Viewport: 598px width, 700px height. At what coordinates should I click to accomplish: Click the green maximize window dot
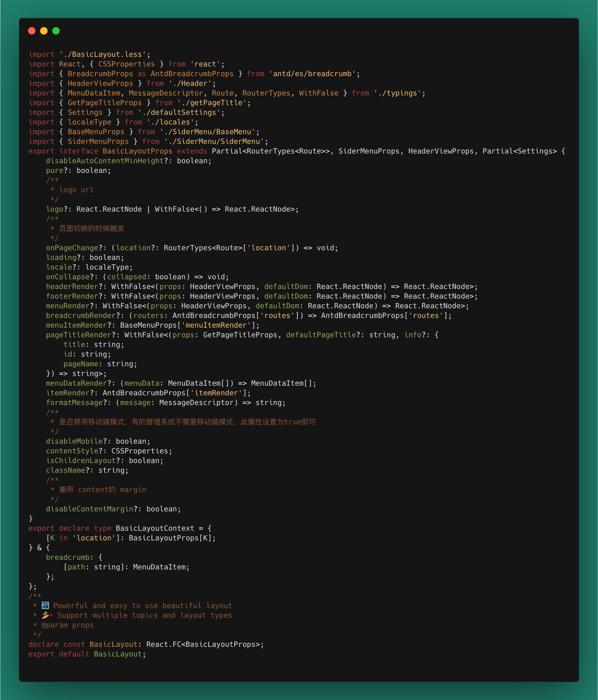pyautogui.click(x=56, y=31)
